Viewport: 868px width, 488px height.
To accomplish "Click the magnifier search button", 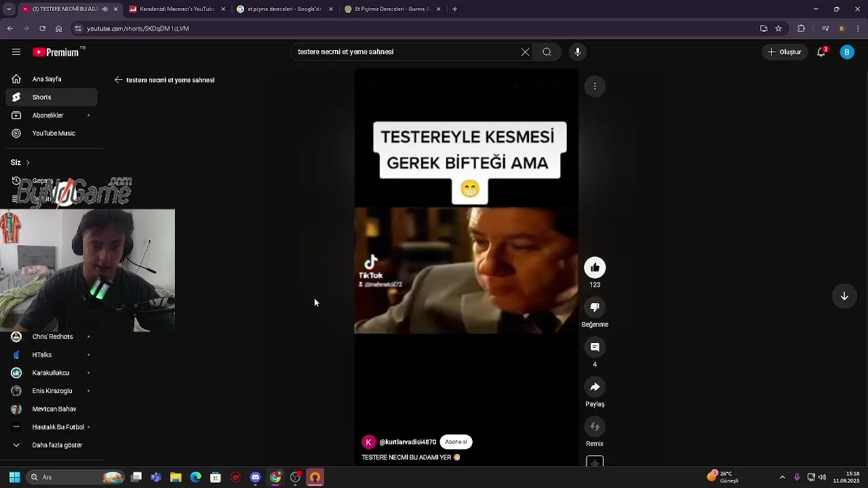I will pyautogui.click(x=547, y=52).
